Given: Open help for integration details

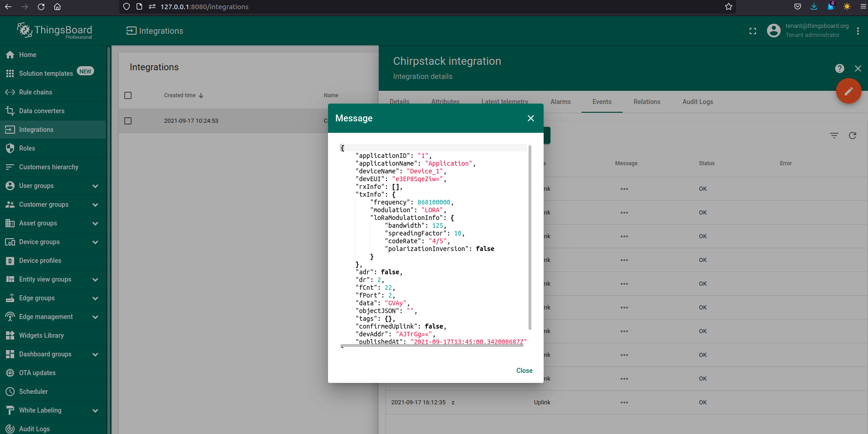Looking at the screenshot, I should click(x=840, y=68).
